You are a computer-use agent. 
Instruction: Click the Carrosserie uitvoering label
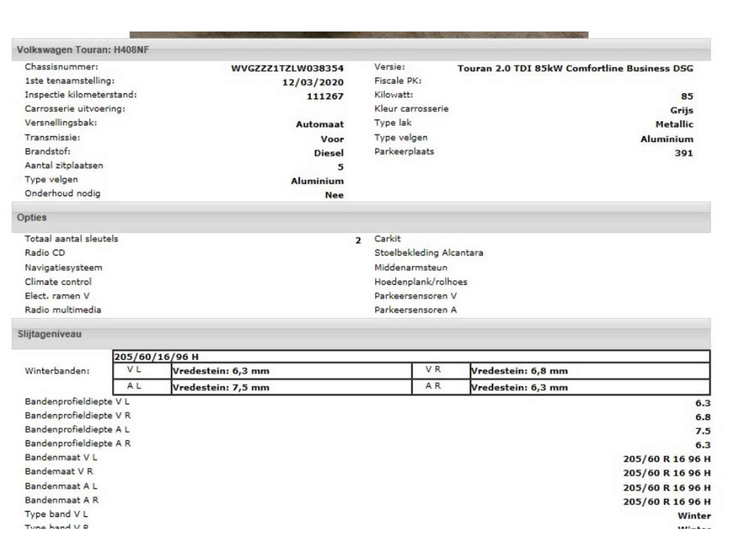point(75,109)
